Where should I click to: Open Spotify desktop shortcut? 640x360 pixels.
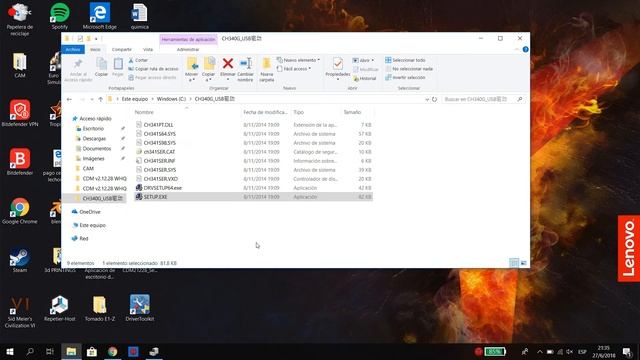(x=60, y=16)
